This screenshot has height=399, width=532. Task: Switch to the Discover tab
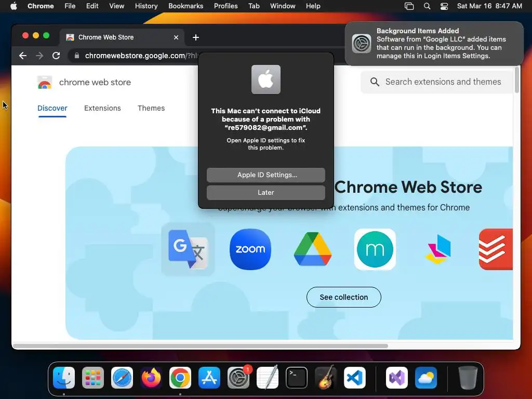coord(52,108)
